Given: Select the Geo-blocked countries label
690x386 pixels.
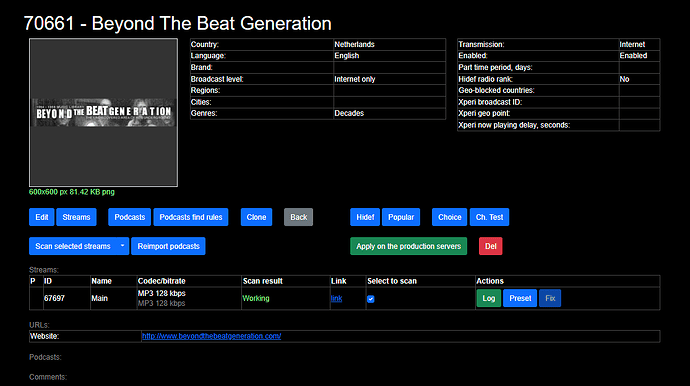Looking at the screenshot, I should [496, 90].
